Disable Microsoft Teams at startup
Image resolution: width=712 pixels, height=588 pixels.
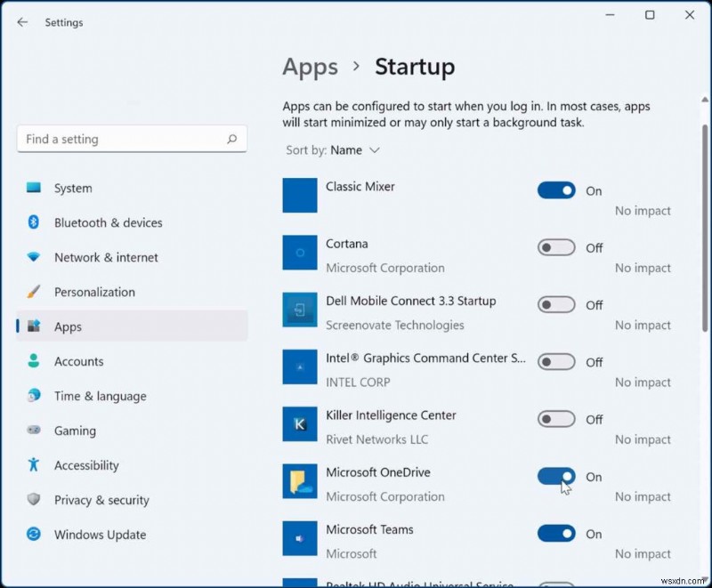[x=555, y=534]
